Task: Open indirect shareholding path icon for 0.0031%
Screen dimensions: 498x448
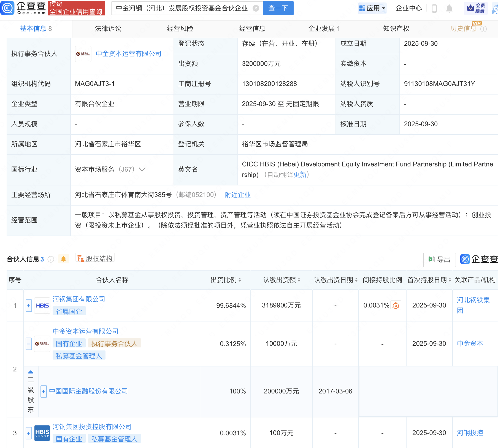Action: [x=396, y=305]
